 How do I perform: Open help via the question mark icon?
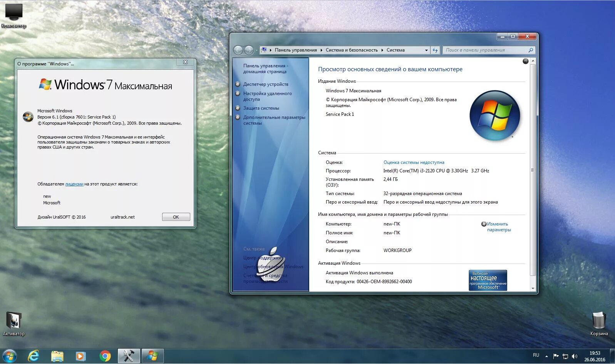point(525,61)
